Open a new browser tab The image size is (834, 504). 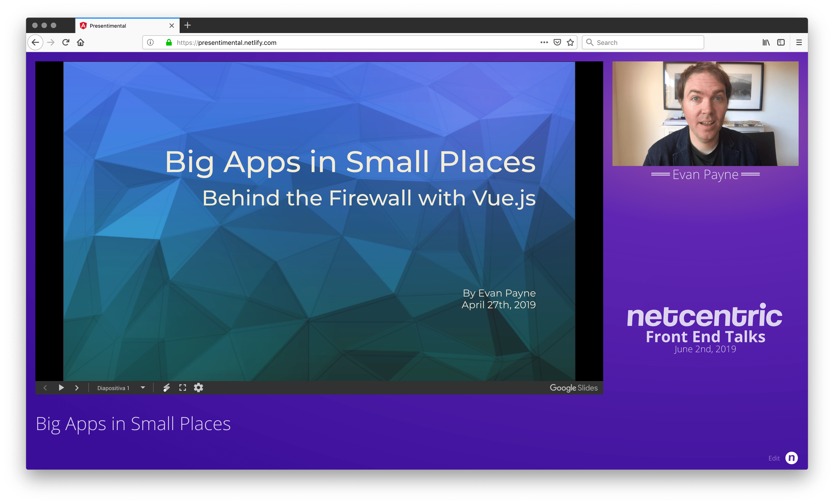(188, 25)
